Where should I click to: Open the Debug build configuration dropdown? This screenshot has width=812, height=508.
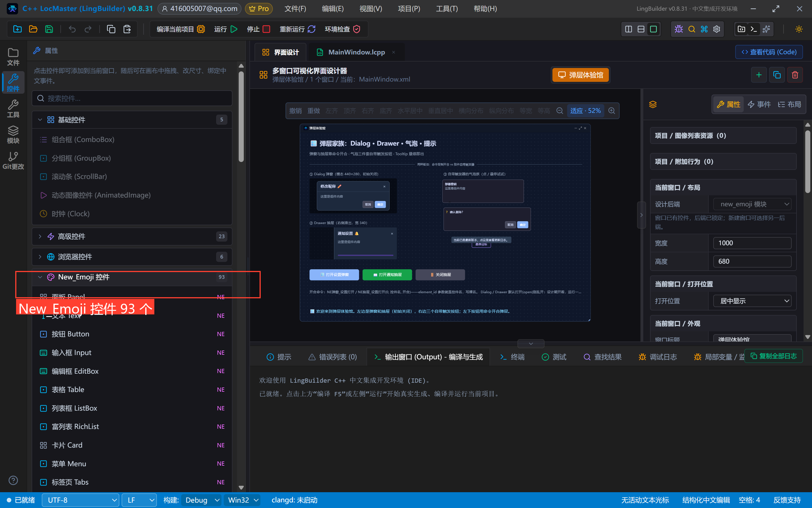pyautogui.click(x=201, y=500)
